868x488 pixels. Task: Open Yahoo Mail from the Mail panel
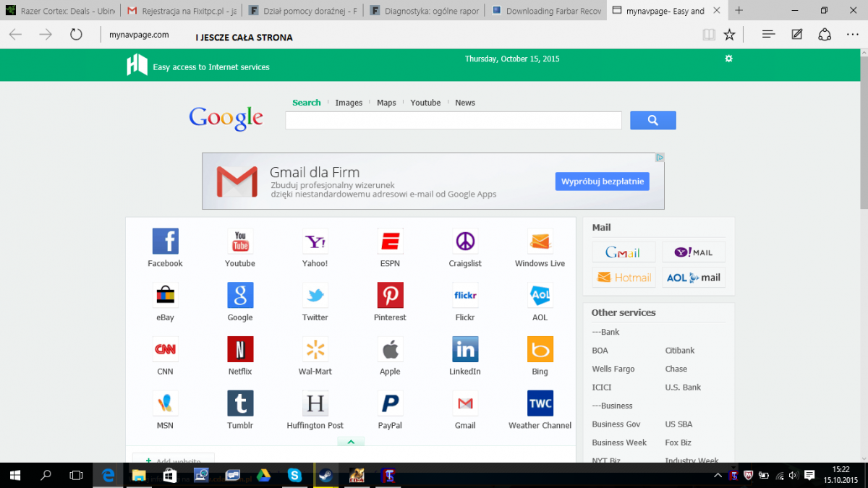[x=694, y=252]
